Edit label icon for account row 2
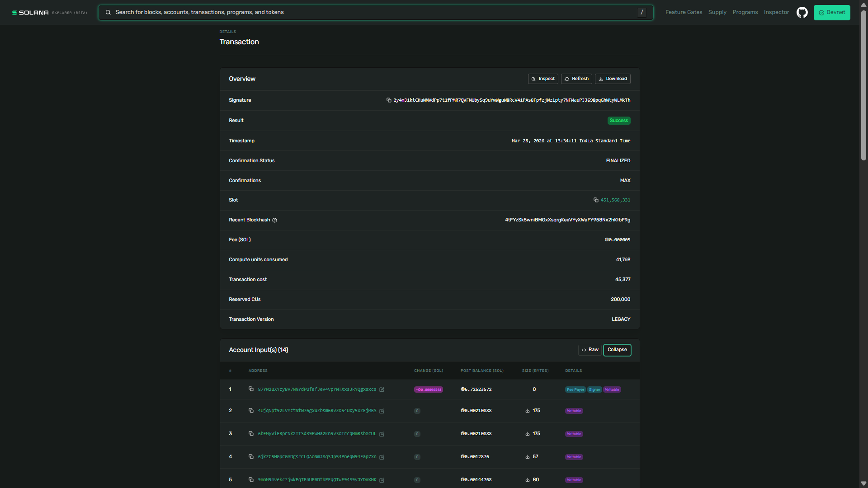The image size is (868, 488). [382, 411]
